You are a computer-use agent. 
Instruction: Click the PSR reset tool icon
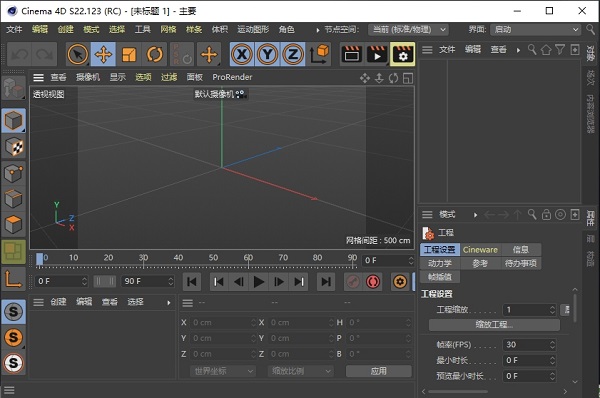pyautogui.click(x=182, y=54)
